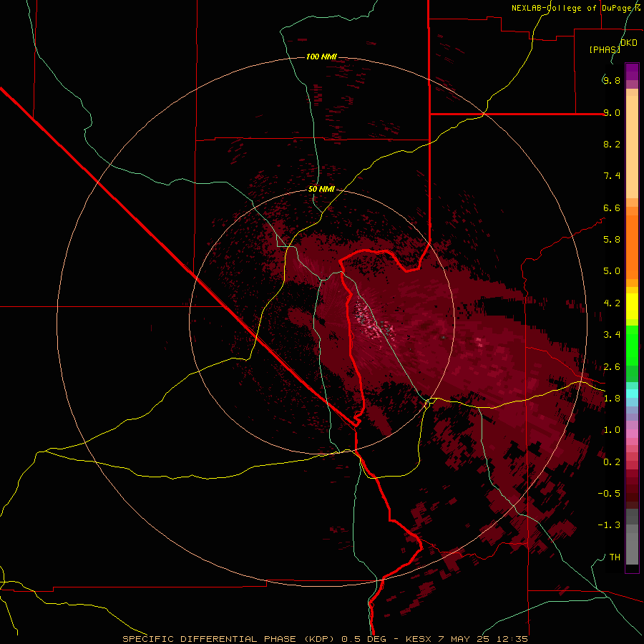Click the 100 NMI range ring label
The image size is (644, 644).
[321, 57]
